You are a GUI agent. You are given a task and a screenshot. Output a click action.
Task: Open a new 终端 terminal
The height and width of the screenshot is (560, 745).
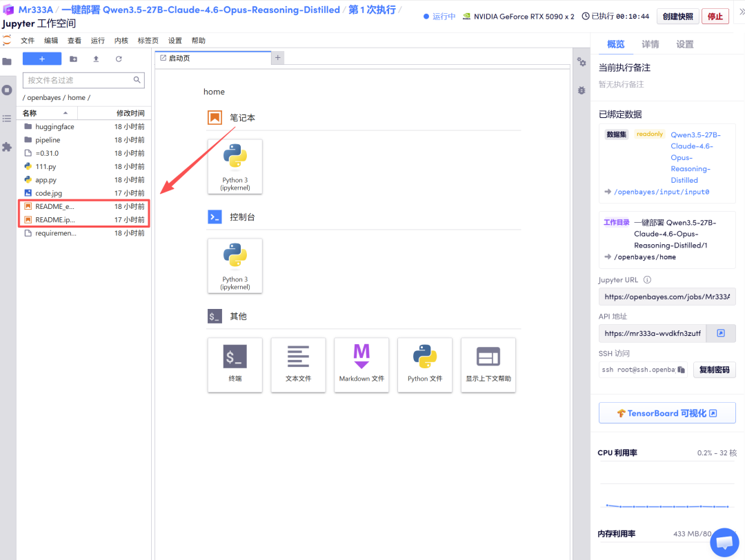(235, 365)
